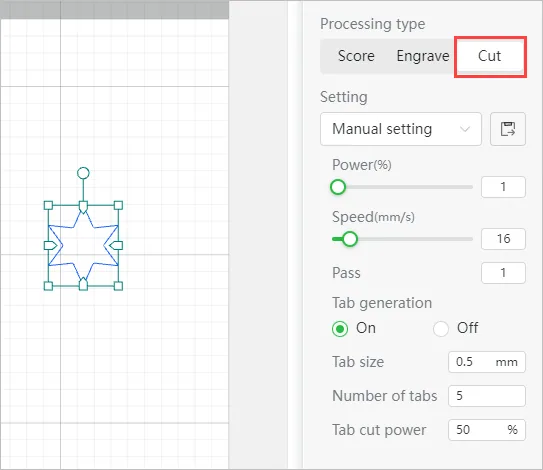The width and height of the screenshot is (543, 470).
Task: Click the Tab cut power label
Action: coord(379,430)
